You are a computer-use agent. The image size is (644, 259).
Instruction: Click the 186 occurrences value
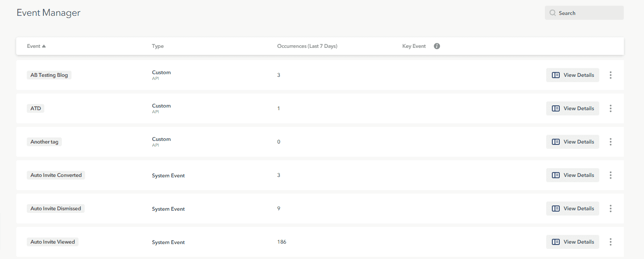click(282, 242)
